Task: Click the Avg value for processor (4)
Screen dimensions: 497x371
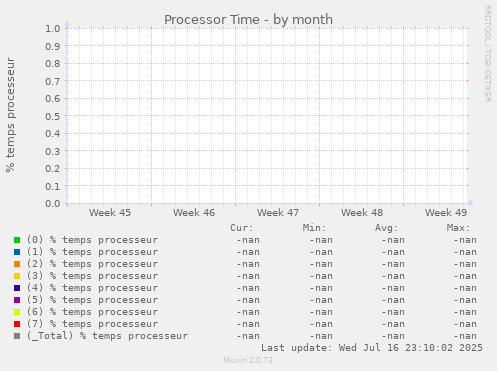Action: click(x=393, y=288)
